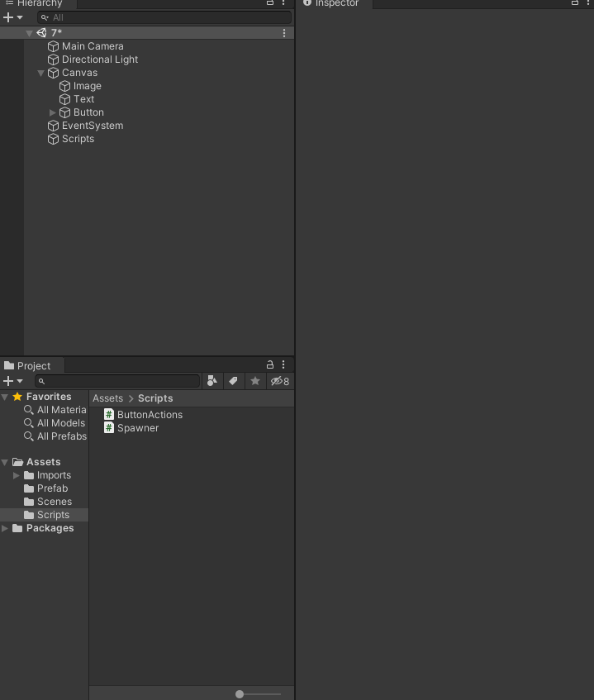Click the Search by Type icon

[212, 381]
